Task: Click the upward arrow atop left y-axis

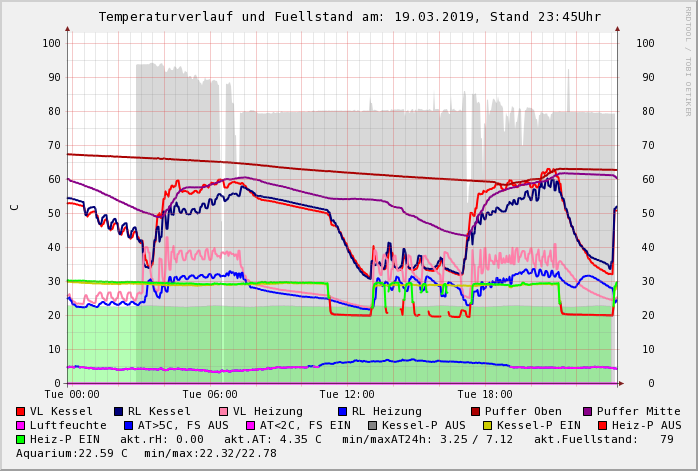Action: tap(68, 29)
